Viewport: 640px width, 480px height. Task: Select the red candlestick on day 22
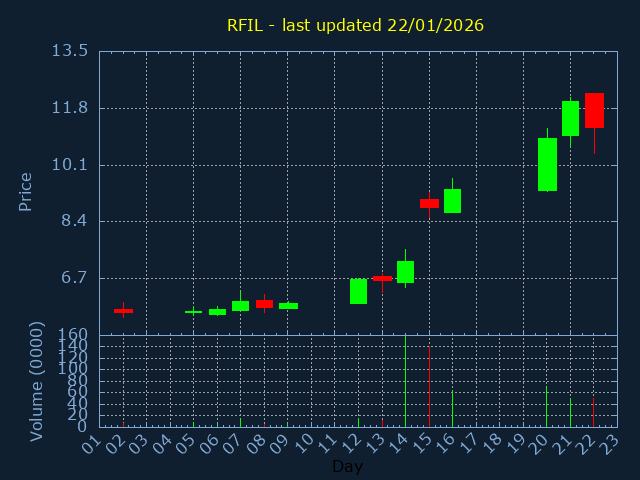click(594, 110)
